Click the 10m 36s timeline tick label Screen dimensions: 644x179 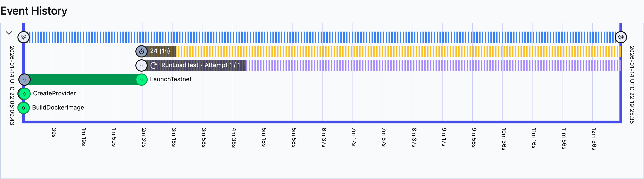coord(504,139)
